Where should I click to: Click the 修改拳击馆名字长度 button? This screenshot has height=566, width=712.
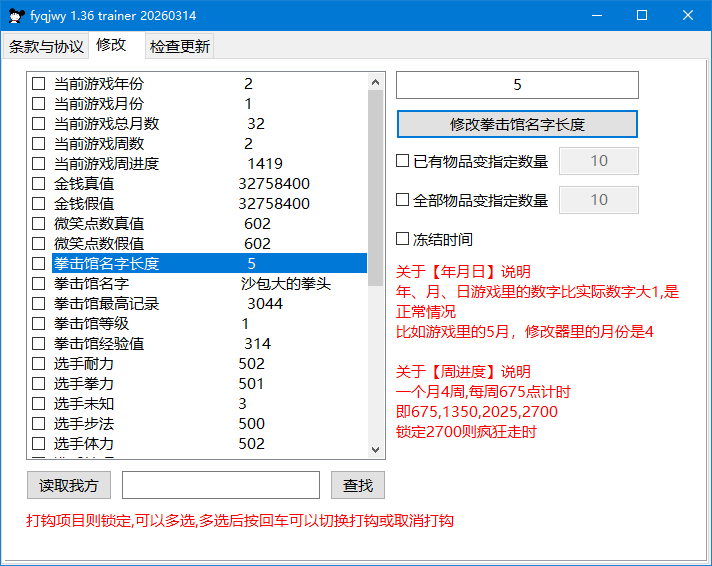[517, 124]
